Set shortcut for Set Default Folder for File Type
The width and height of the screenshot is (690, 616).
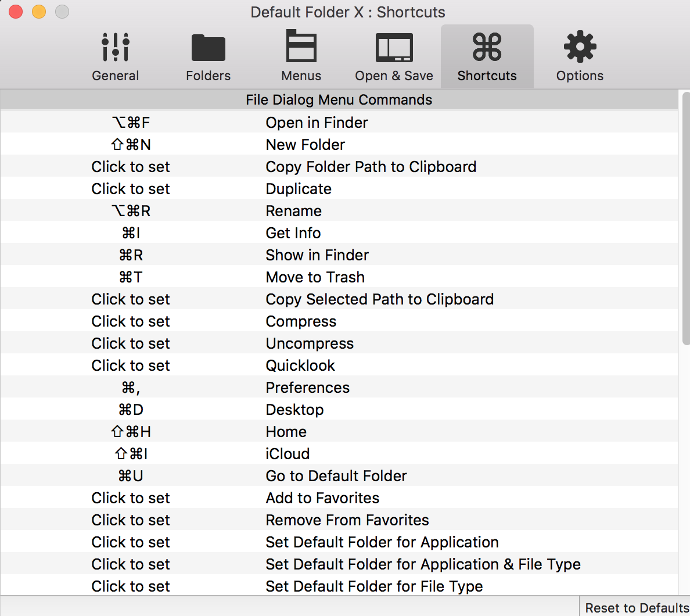pos(131,586)
